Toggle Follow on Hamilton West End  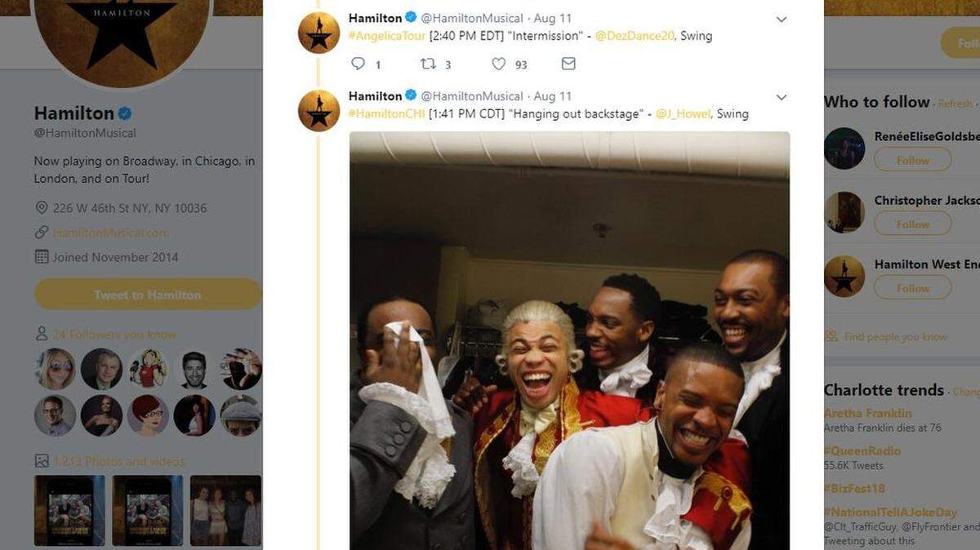(x=912, y=288)
